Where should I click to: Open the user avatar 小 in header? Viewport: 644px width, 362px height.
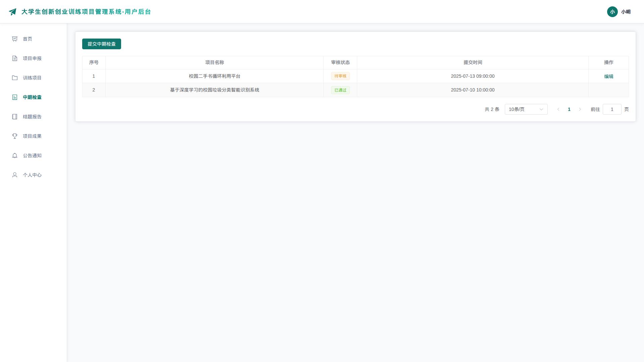tap(612, 12)
